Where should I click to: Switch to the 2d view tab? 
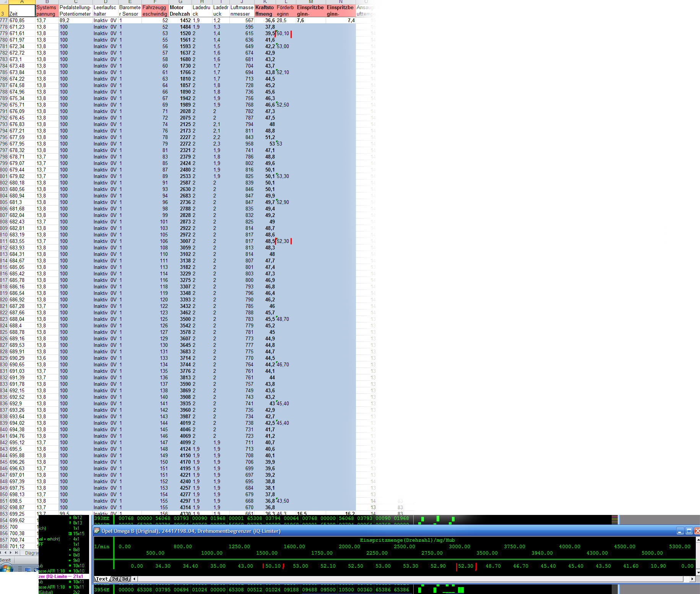tap(115, 579)
